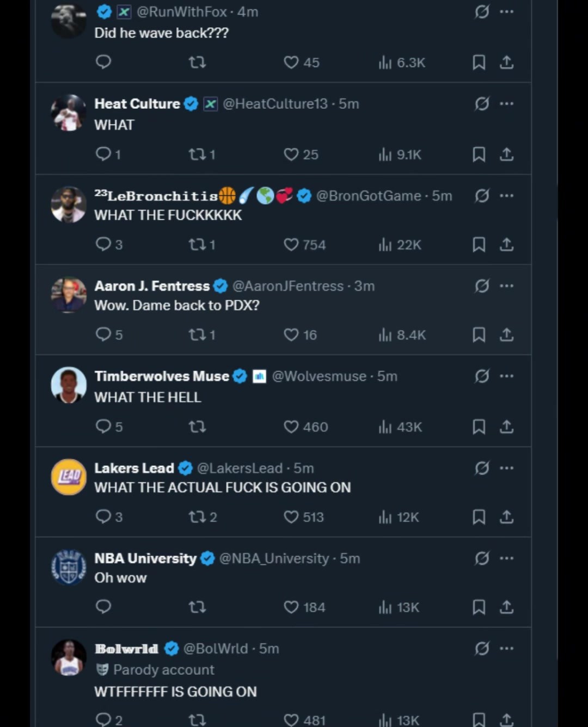Open the NBA University display name link
This screenshot has height=727, width=588.
point(145,558)
